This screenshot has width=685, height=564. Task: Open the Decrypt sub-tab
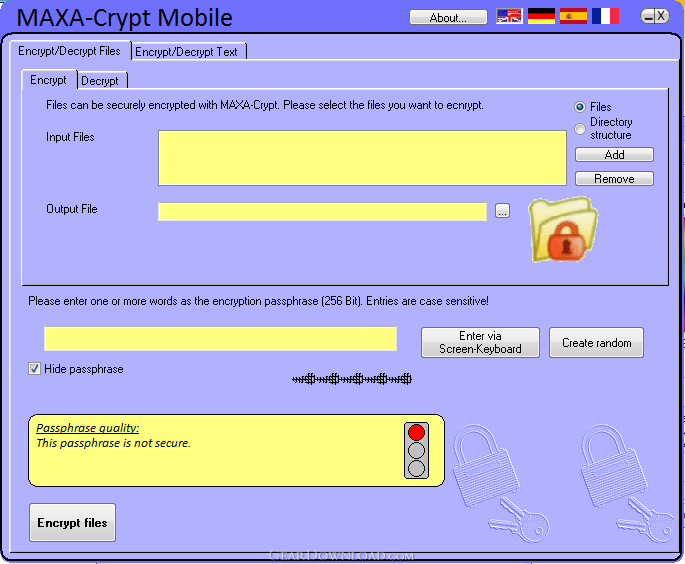[102, 80]
